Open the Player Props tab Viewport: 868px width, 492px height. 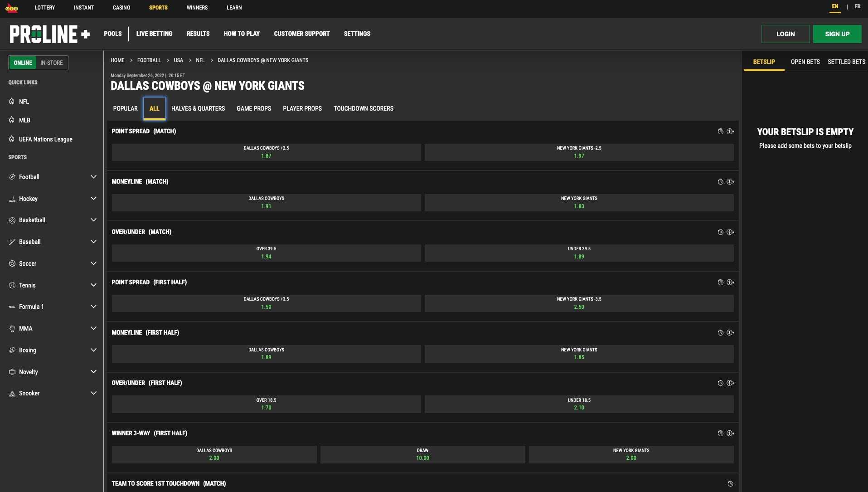302,108
